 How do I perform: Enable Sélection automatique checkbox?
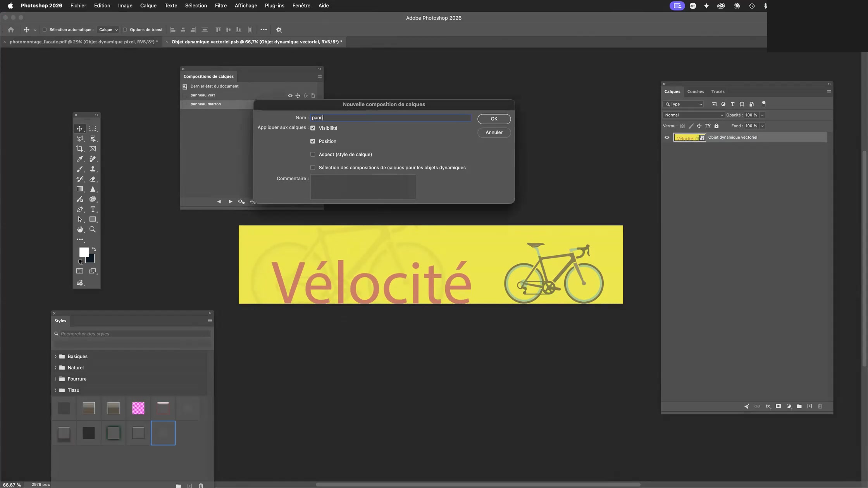[x=44, y=29]
